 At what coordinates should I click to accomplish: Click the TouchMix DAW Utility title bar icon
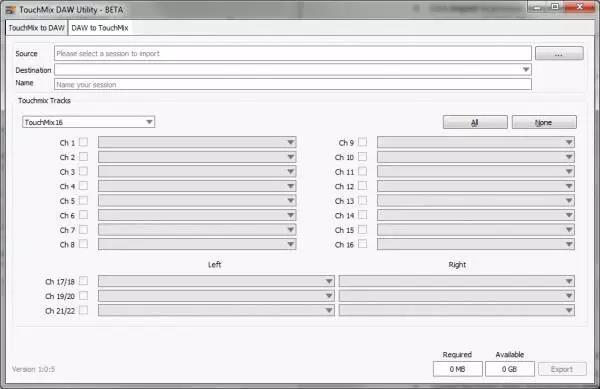coord(11,10)
